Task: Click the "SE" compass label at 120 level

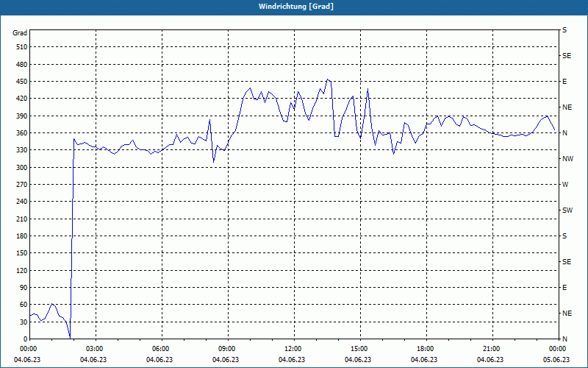Action: click(x=567, y=262)
